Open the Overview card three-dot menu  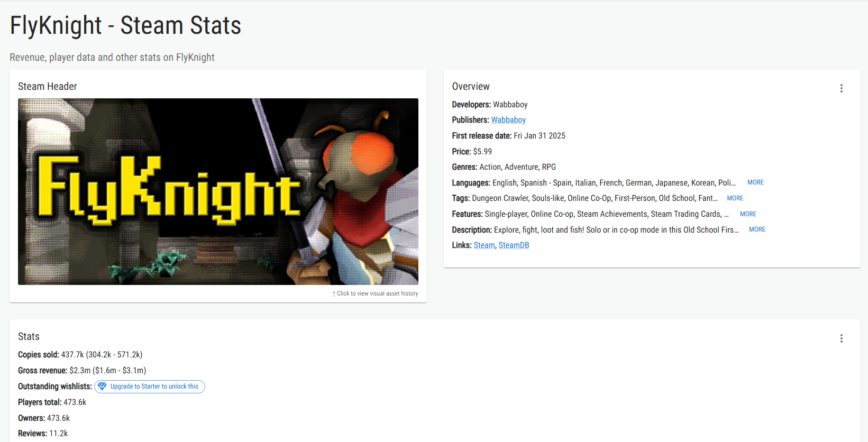pos(841,88)
